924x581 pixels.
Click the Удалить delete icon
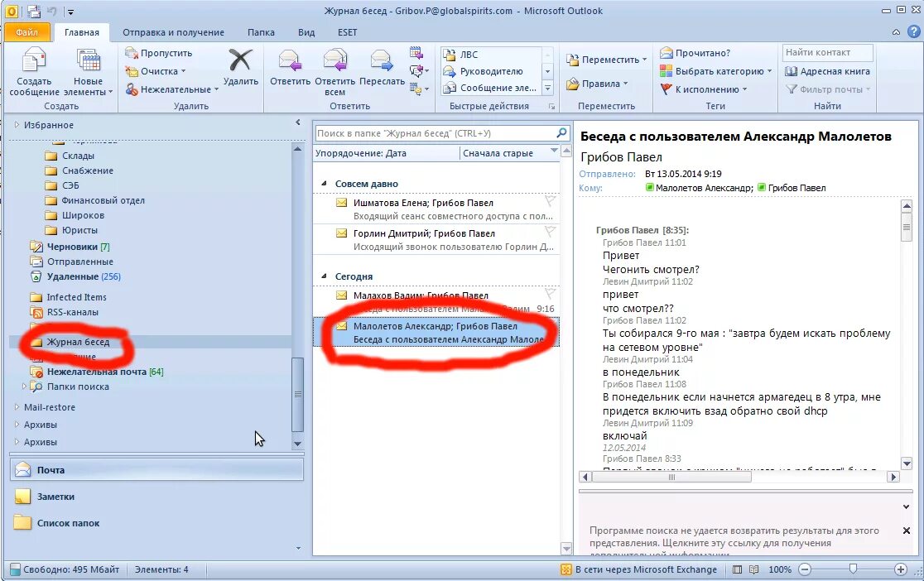(240, 60)
